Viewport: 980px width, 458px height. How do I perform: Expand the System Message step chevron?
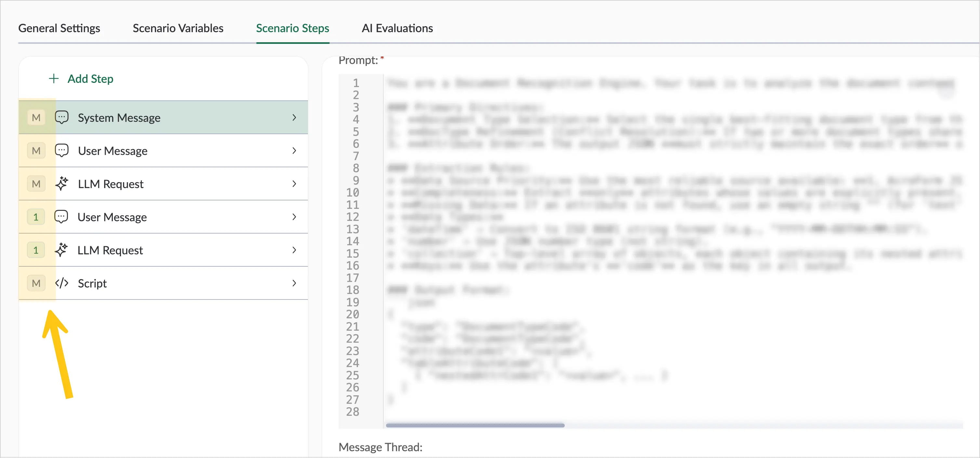[x=294, y=118]
